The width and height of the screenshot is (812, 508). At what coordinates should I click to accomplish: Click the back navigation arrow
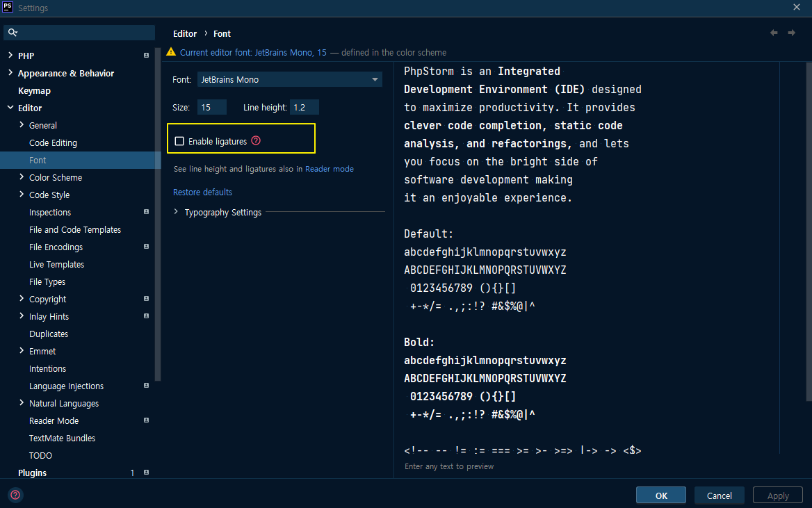774,33
